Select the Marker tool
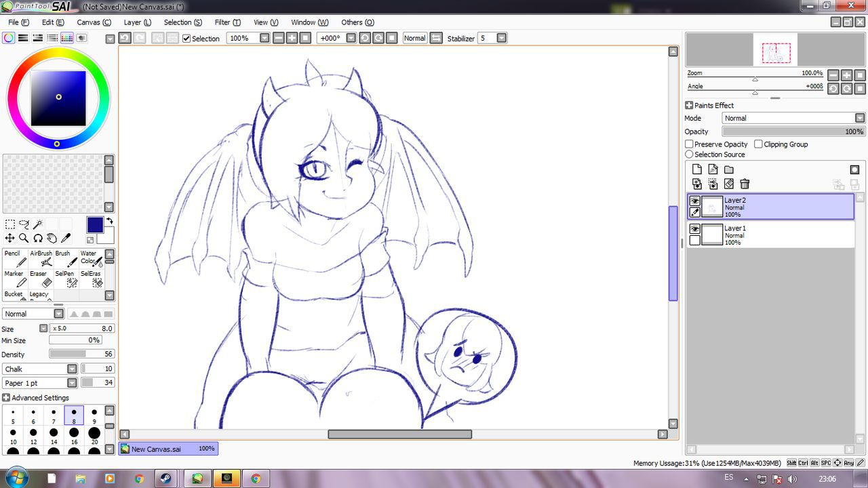The width and height of the screenshot is (868, 488). (x=16, y=279)
